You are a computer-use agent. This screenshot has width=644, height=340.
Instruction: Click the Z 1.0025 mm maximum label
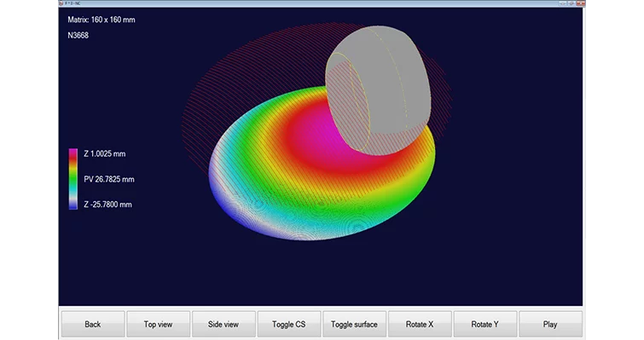105,153
